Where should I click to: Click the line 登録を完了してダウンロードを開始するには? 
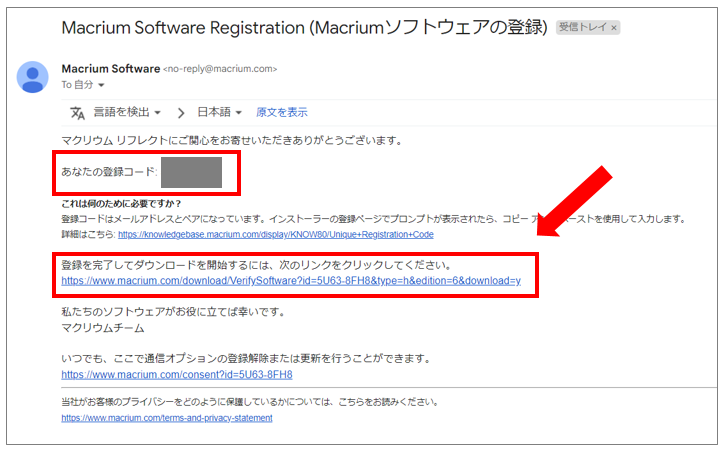(257, 265)
